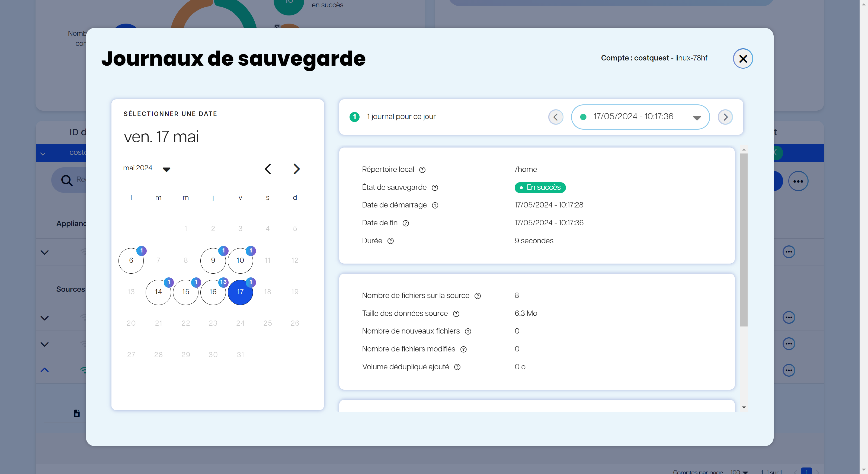Show previous journal entry arrow

(556, 117)
